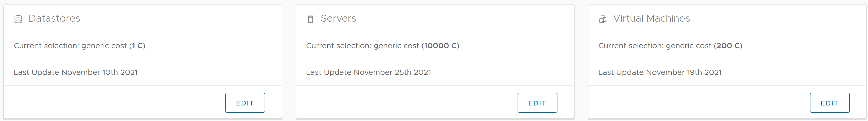Image resolution: width=868 pixels, height=121 pixels.
Task: Click Last Update November 10th 2021
Action: pos(76,72)
